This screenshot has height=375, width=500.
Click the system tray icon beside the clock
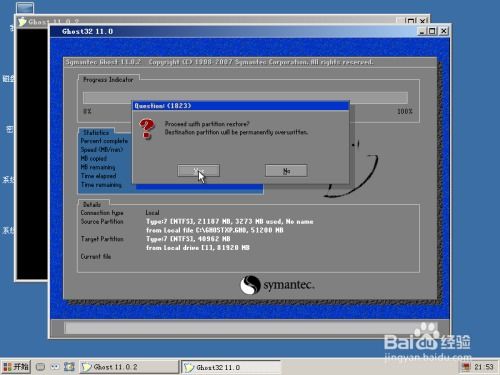(466, 367)
